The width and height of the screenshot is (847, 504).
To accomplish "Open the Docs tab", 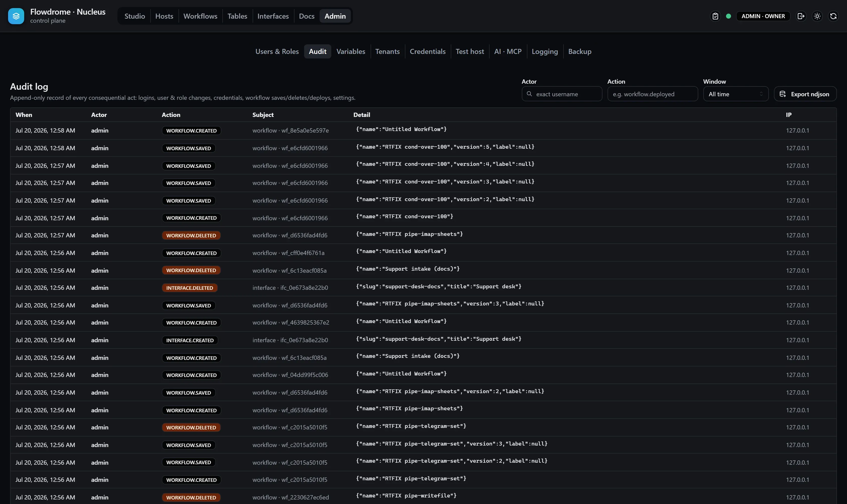I will [307, 16].
